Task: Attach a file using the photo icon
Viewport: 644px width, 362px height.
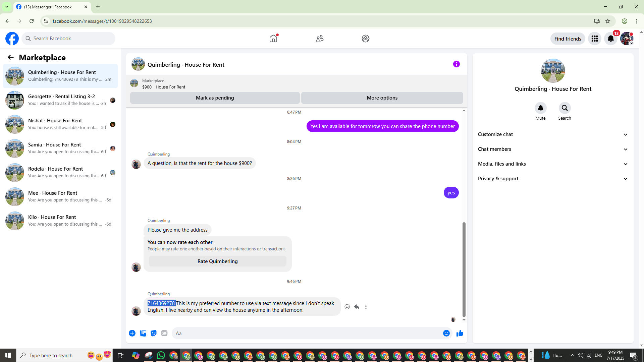Action: [x=143, y=333]
